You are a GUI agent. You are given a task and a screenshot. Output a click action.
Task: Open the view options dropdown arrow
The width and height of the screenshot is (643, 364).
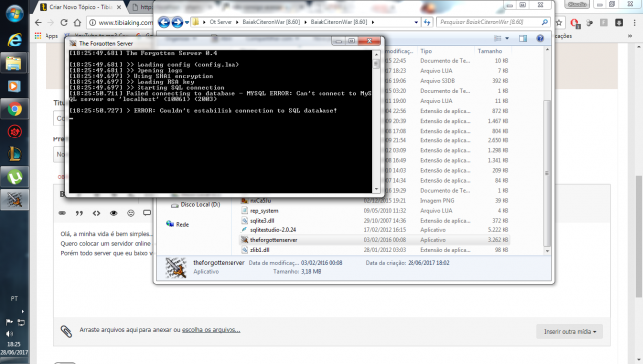[507, 38]
